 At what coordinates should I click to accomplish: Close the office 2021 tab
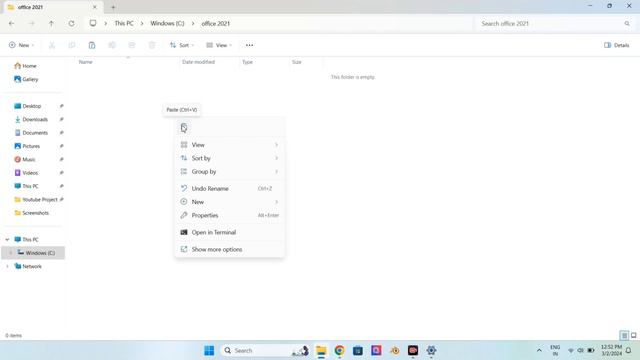pyautogui.click(x=95, y=7)
